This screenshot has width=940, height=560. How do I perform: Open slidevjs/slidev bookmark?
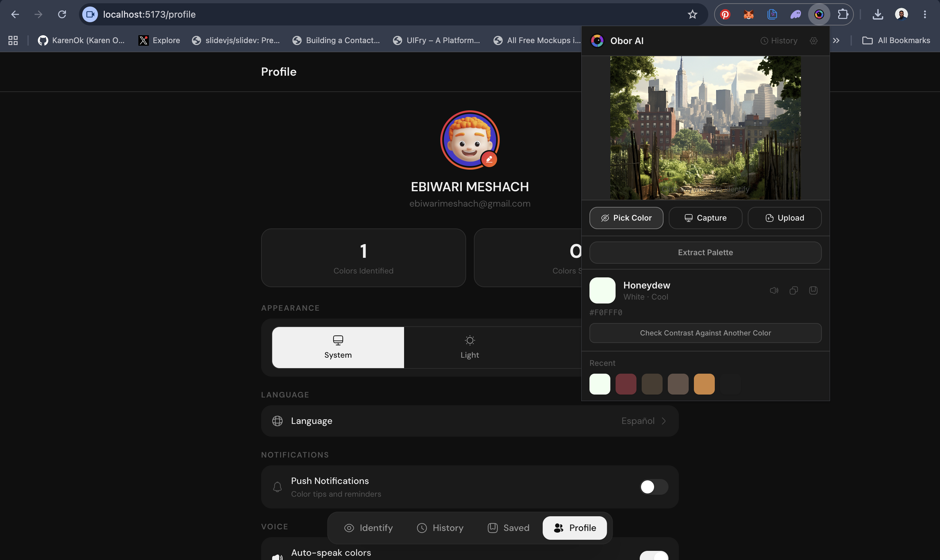236,40
